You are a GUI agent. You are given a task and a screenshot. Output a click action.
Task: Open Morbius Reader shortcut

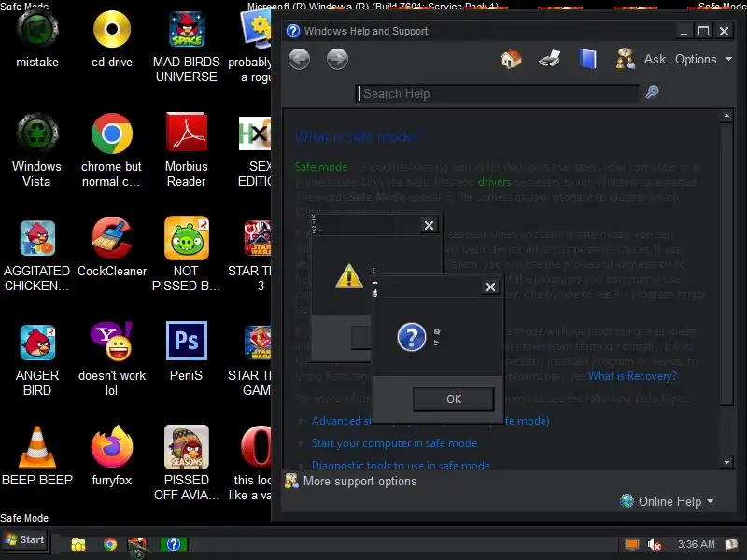[x=186, y=150]
